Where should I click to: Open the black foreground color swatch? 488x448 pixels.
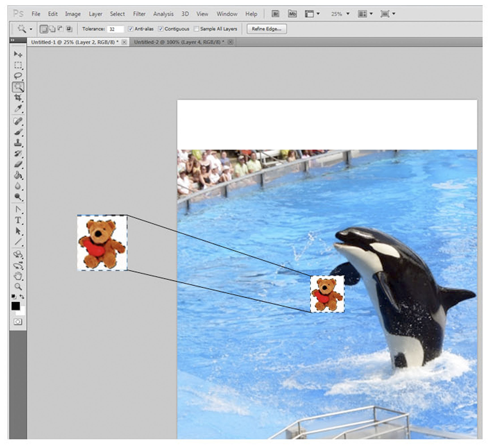click(x=15, y=306)
